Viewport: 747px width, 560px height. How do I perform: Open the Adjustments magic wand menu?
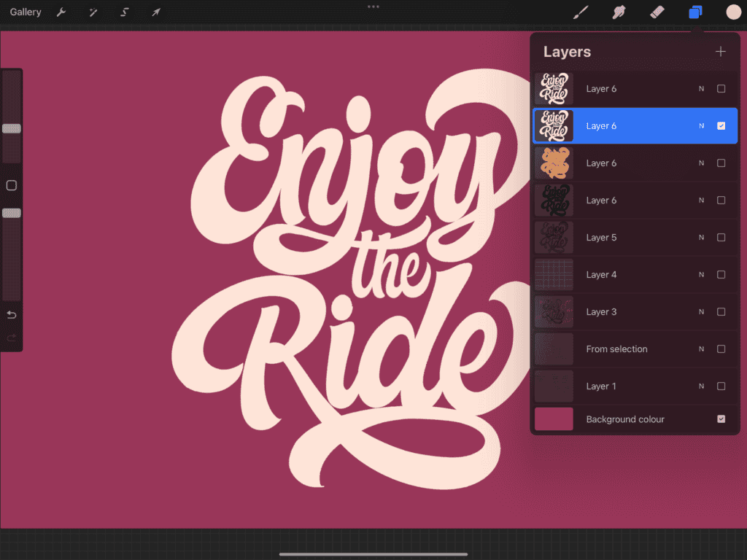point(93,12)
